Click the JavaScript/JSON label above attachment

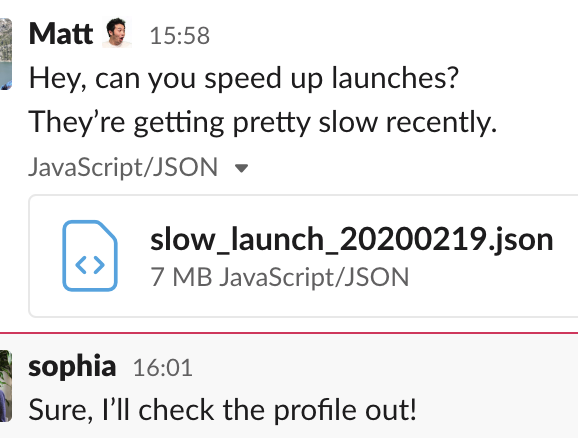[123, 167]
